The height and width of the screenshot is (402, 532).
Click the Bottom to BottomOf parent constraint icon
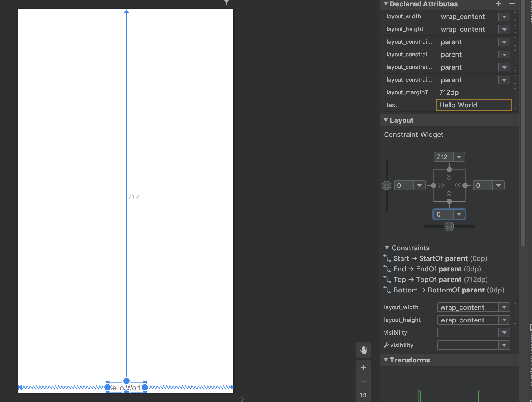point(387,290)
